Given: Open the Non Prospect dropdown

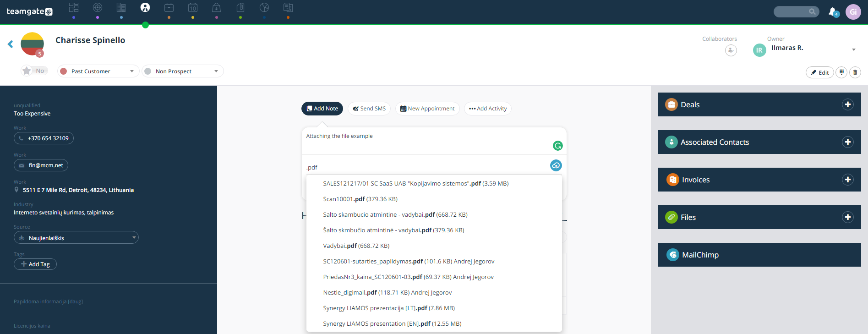Looking at the screenshot, I should pyautogui.click(x=182, y=71).
